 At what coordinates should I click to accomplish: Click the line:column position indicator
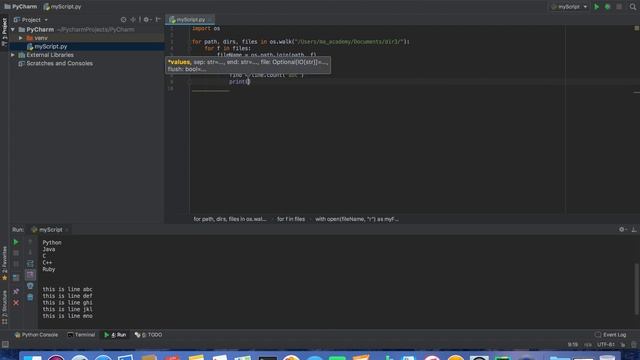573,344
